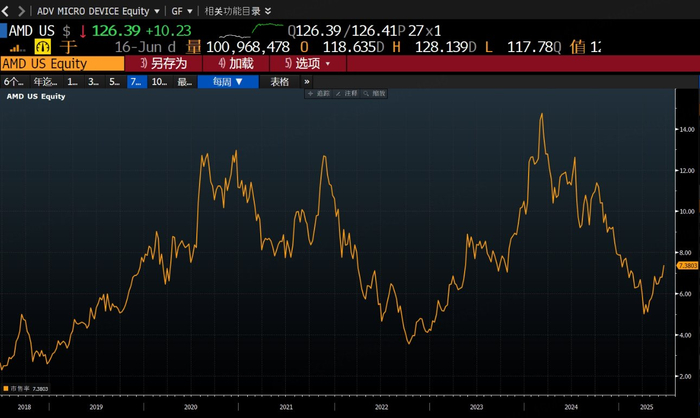This screenshot has width=700, height=418.
Task: Click the red down arrow price indicator
Action: point(83,31)
